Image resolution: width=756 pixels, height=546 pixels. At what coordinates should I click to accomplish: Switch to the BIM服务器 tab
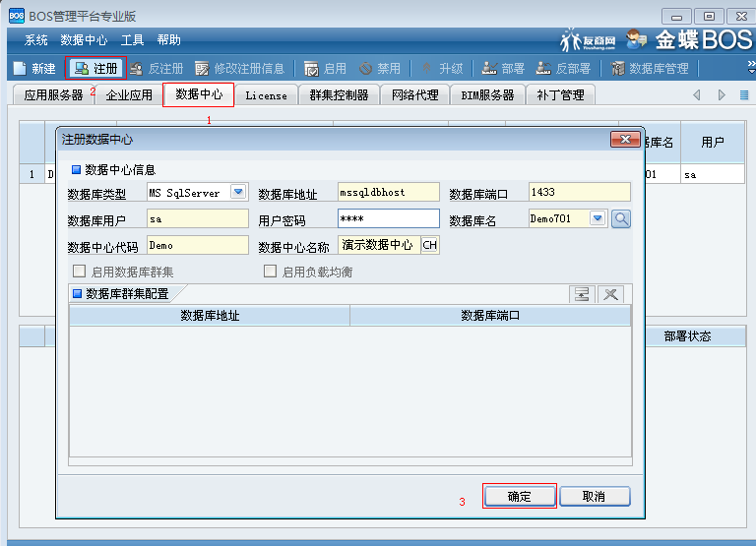click(487, 95)
